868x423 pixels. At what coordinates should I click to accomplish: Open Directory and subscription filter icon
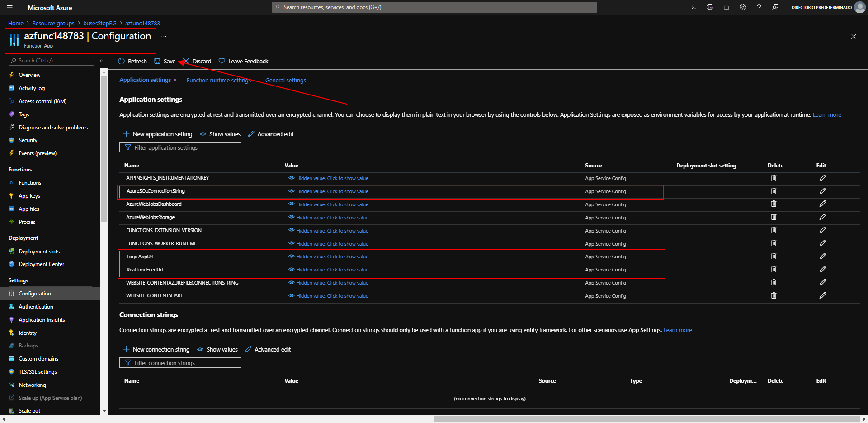click(x=710, y=7)
